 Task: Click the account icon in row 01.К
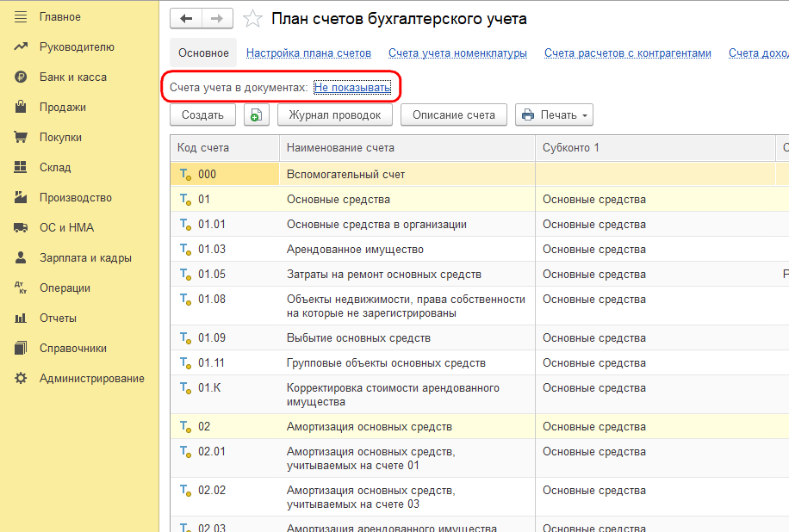tap(186, 388)
